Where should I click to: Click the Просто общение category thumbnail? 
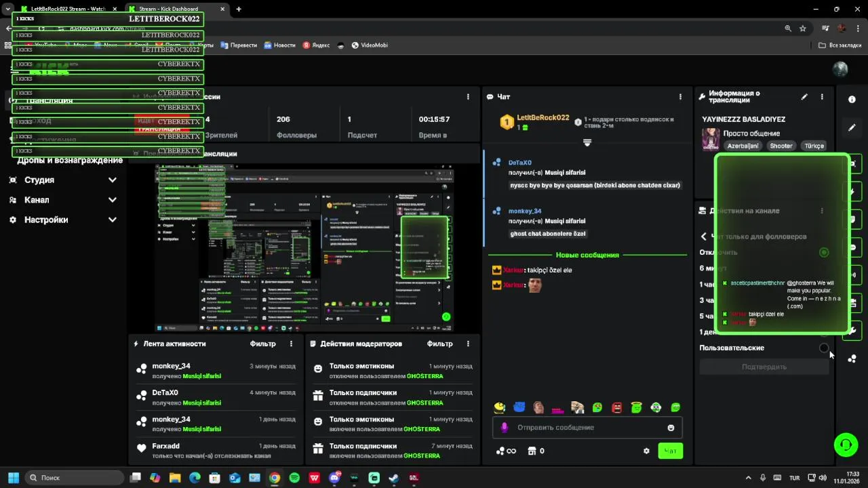pyautogui.click(x=711, y=139)
